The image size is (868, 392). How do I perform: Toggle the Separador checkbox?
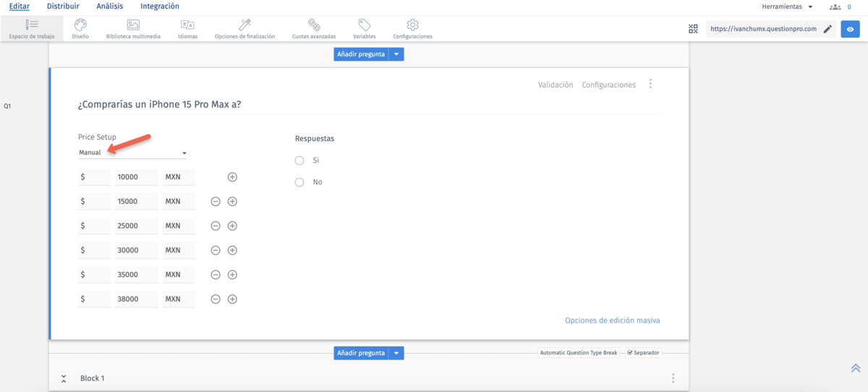tap(630, 353)
